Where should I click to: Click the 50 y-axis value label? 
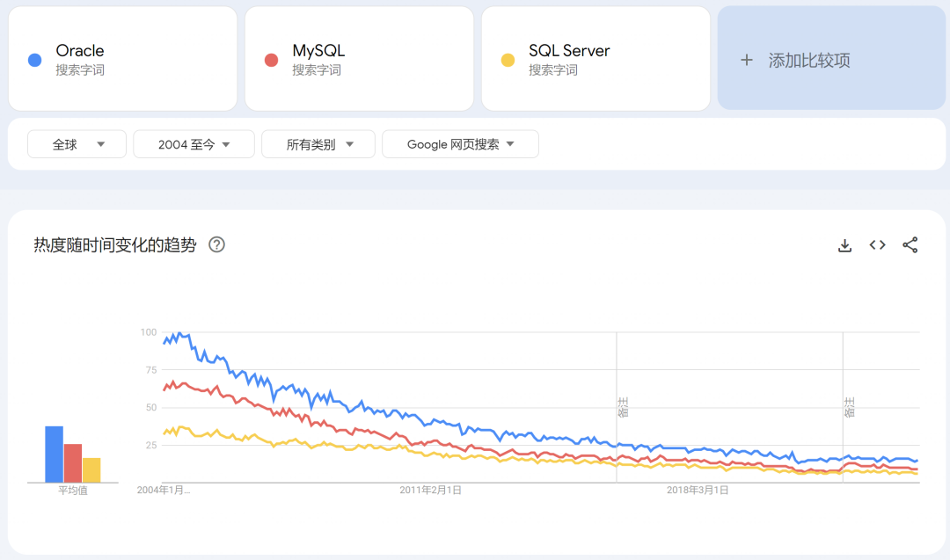click(151, 407)
